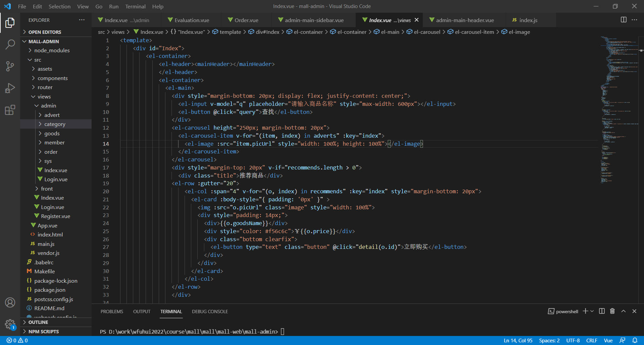The image size is (644, 345).
Task: Open Register.vue in the file tree
Action: click(x=56, y=216)
